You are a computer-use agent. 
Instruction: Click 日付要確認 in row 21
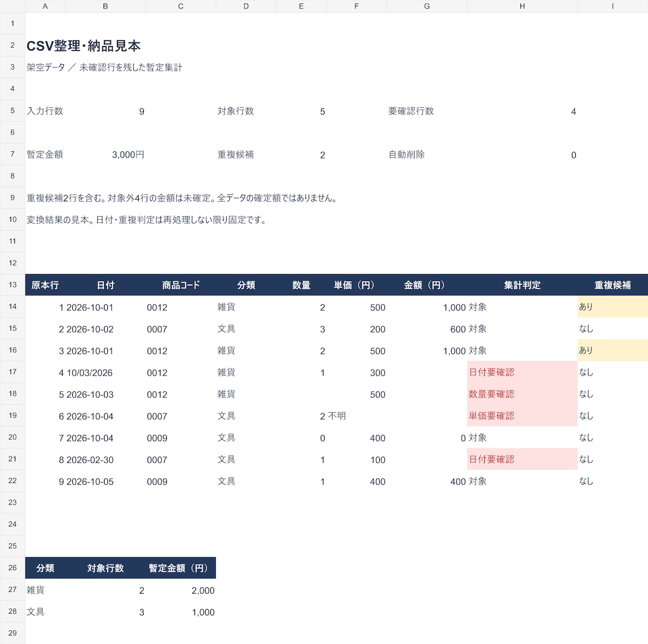pyautogui.click(x=522, y=460)
